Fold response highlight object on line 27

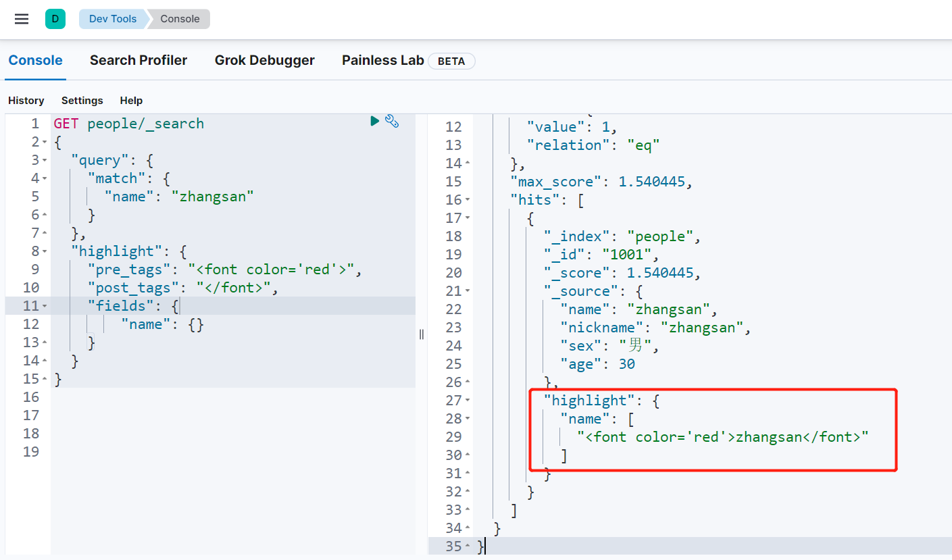468,401
